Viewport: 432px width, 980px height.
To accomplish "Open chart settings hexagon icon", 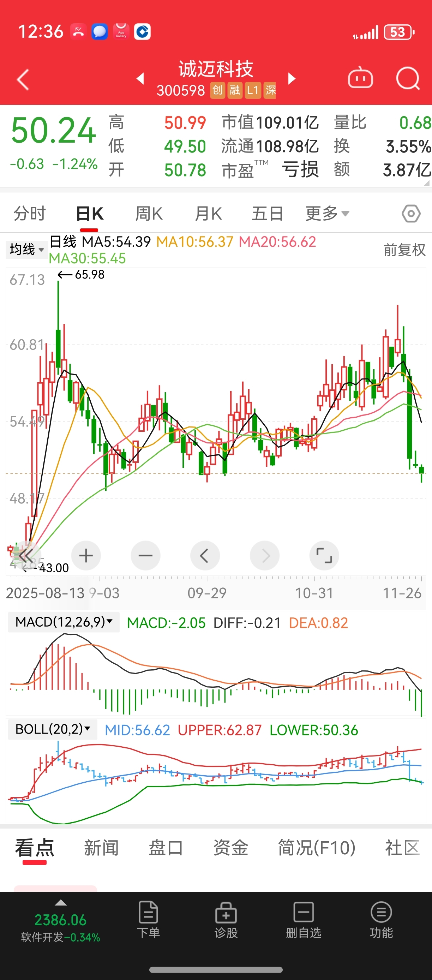I will (411, 214).
